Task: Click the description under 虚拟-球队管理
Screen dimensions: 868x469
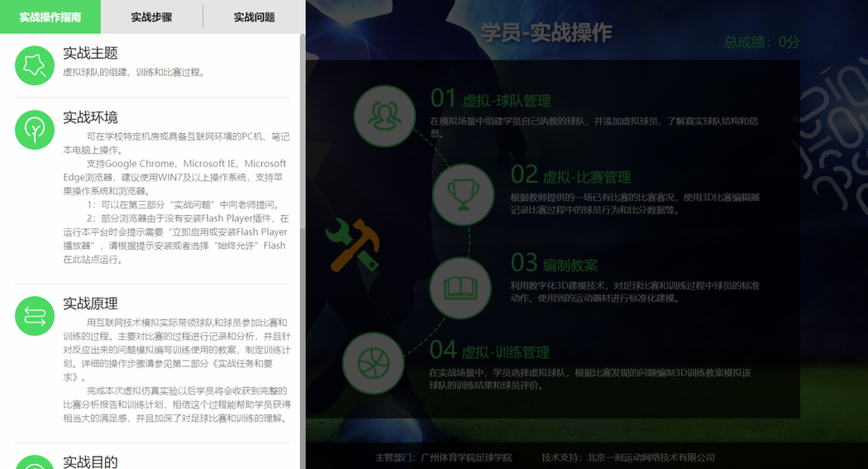Action: [x=594, y=127]
